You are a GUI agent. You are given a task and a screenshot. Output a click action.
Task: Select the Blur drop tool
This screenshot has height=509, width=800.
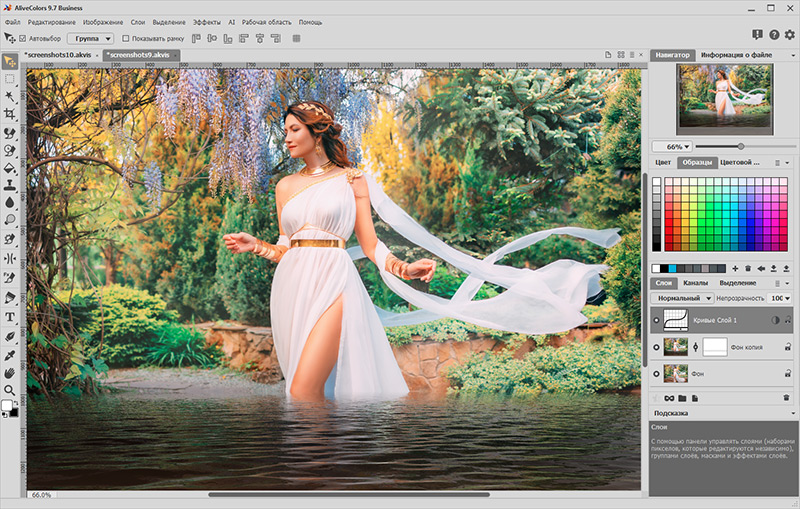coord(10,202)
